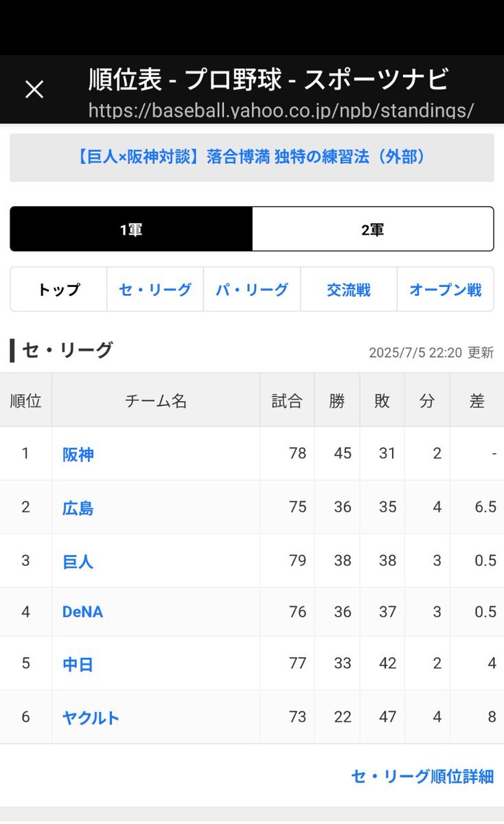Image resolution: width=504 pixels, height=824 pixels.
Task: Open the 落合博満 独特の練習法 banner link
Action: click(252, 157)
